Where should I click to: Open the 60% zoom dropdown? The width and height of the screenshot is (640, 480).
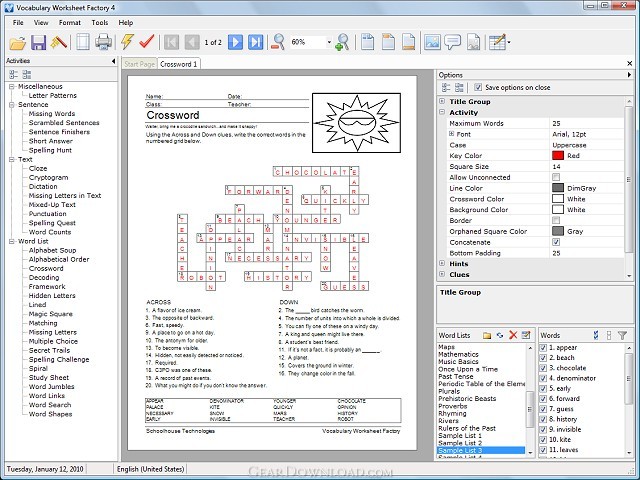coord(329,42)
